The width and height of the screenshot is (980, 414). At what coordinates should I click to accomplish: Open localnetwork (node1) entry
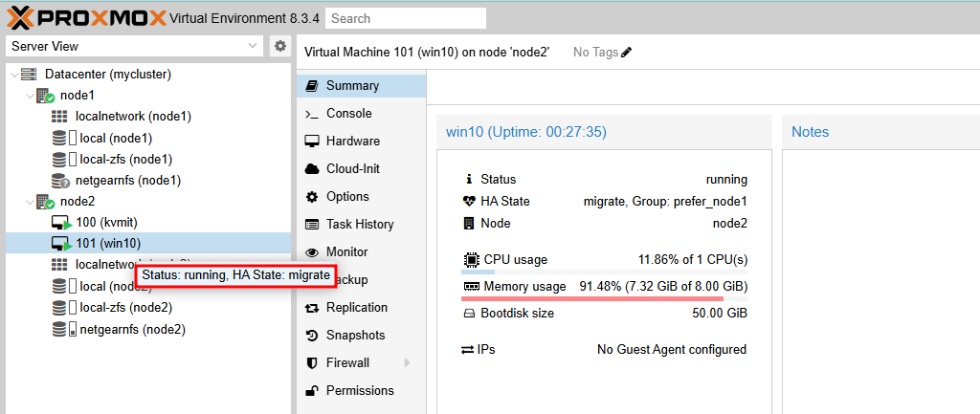coord(133,116)
